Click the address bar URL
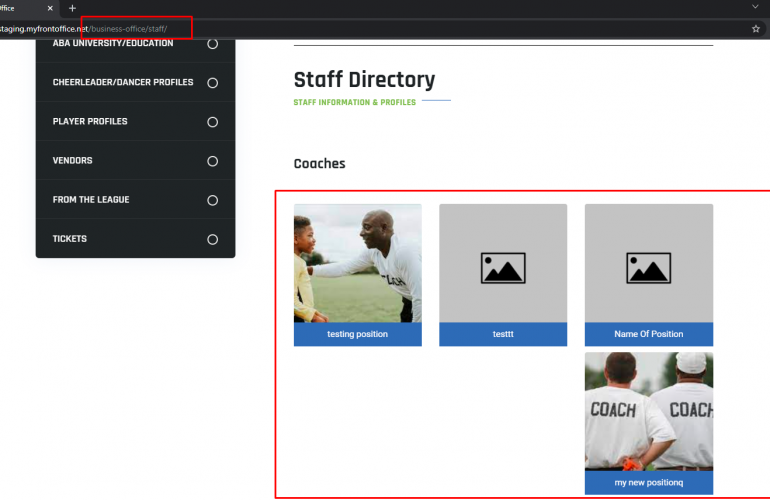This screenshot has width=770, height=500. pyautogui.click(x=83, y=29)
